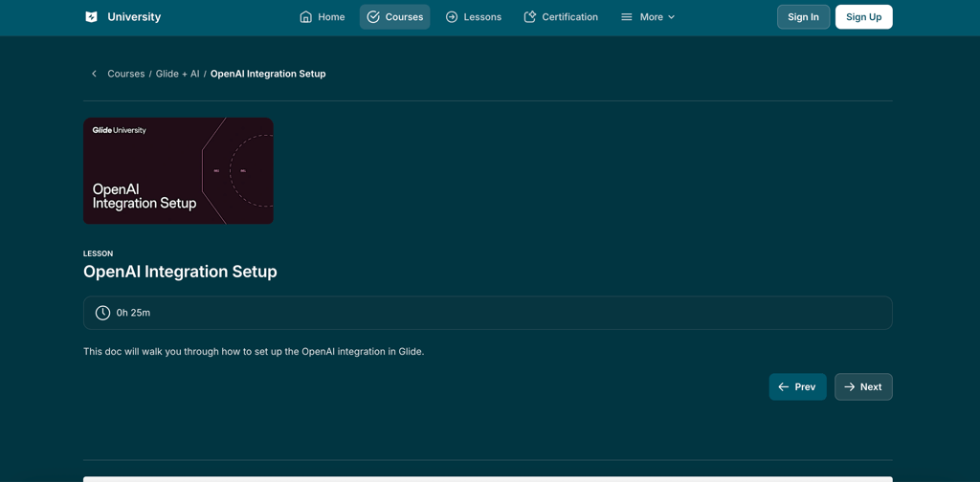Image resolution: width=980 pixels, height=482 pixels.
Task: Open the Certification menu item
Action: pyautogui.click(x=561, y=17)
